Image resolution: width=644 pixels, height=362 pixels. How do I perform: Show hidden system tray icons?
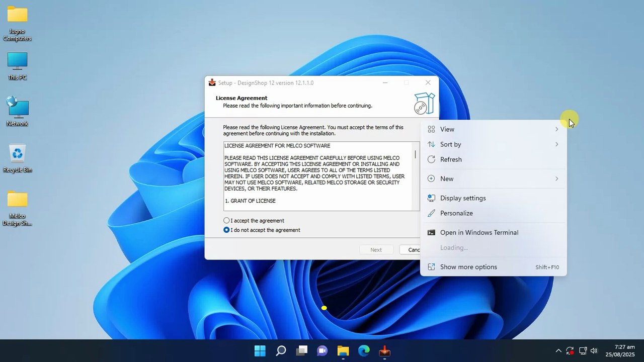tap(558, 351)
